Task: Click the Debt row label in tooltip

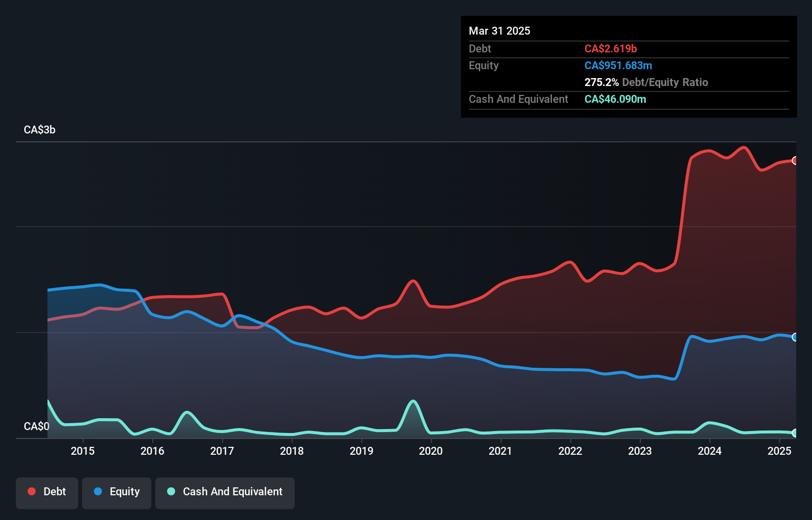Action: (x=480, y=48)
